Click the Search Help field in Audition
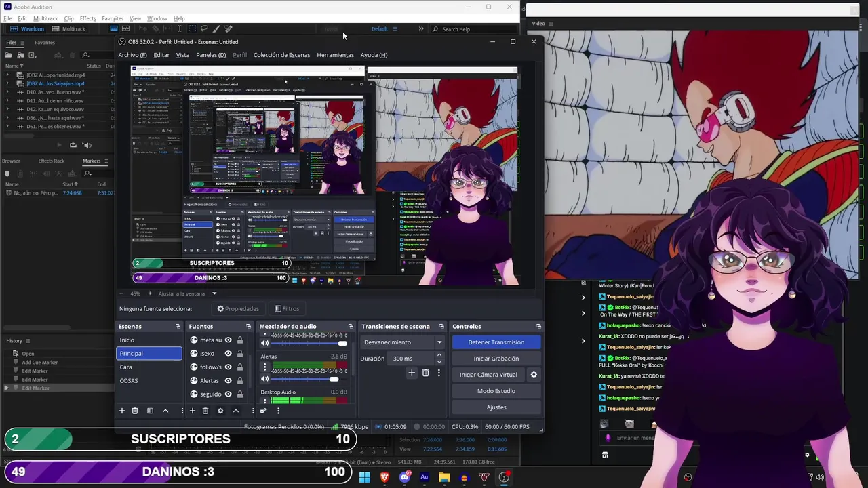Image resolution: width=868 pixels, height=488 pixels. click(475, 29)
